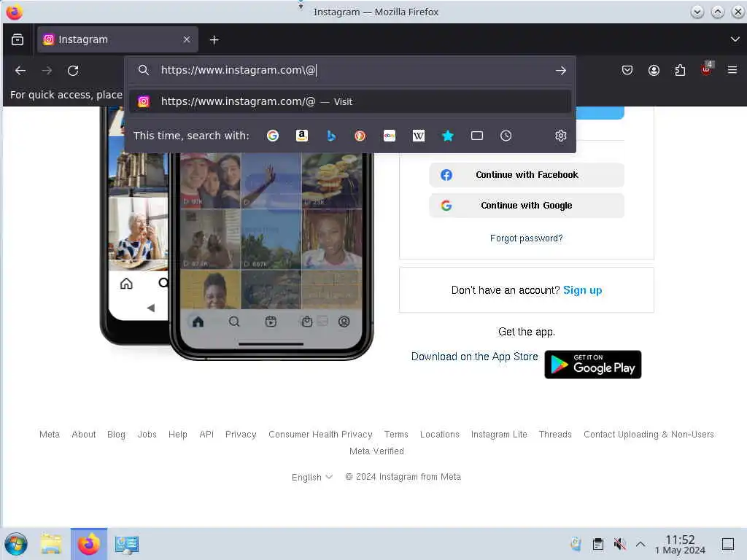
Task: Open Contact Uploading & Non-Users link
Action: 649,435
